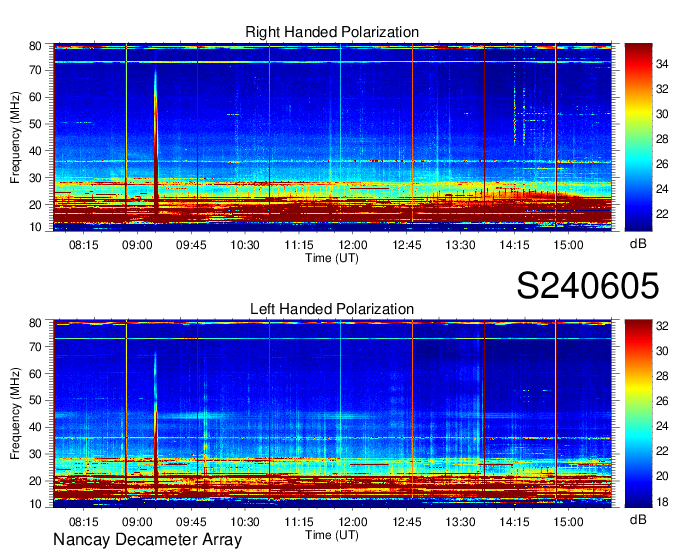This screenshot has height=552, width=680.
Task: Click the Left Handed Polarization spectrogram
Action: 332,414
